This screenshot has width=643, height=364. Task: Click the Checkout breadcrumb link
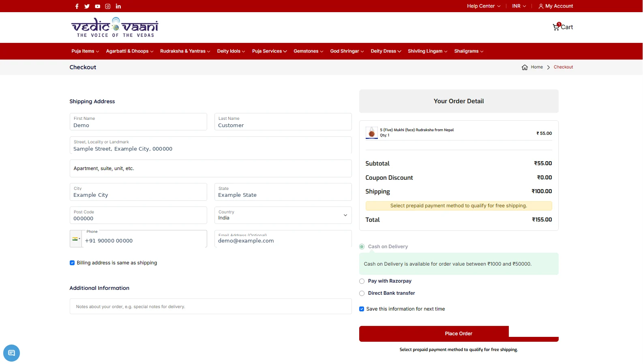(x=564, y=67)
